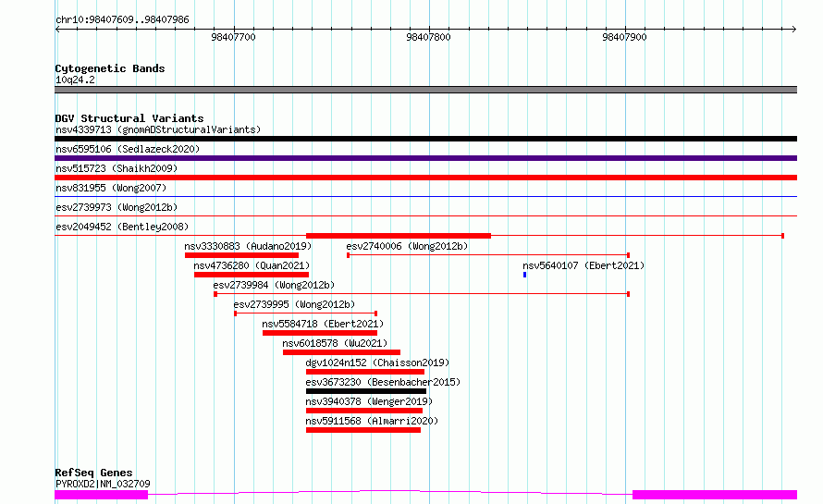
Task: Open the esv2740006 (Wong2012b) label
Action: pyautogui.click(x=407, y=246)
